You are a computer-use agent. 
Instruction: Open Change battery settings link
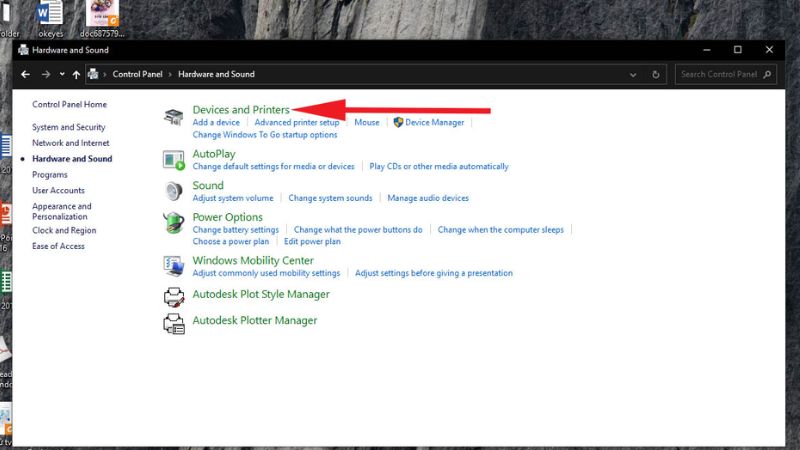point(235,229)
